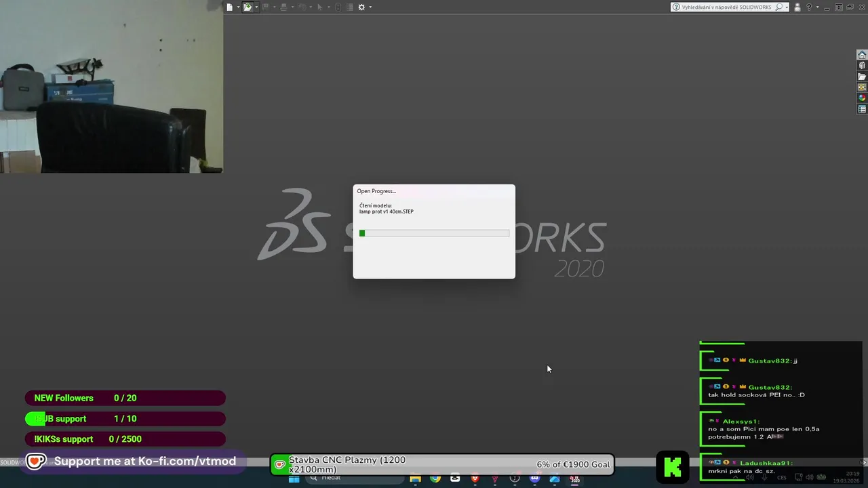Open the File Properties list icon
The width and height of the screenshot is (868, 488).
click(x=350, y=7)
